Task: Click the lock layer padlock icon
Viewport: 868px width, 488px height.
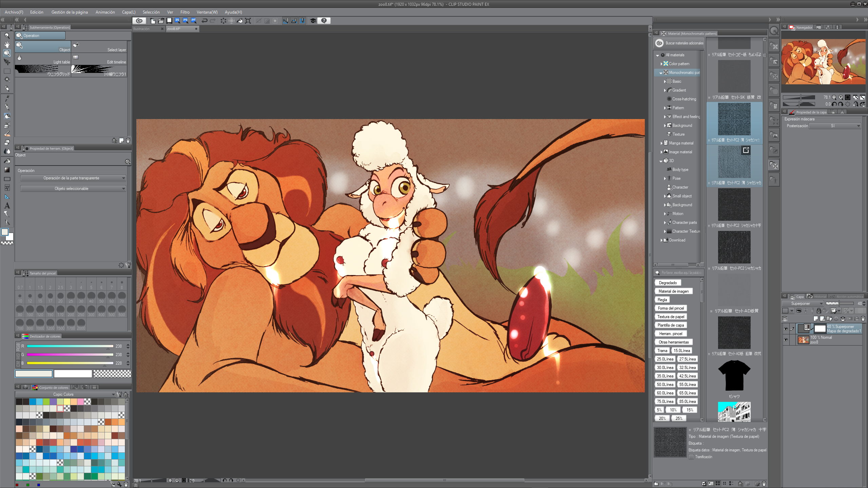Action: click(x=819, y=311)
